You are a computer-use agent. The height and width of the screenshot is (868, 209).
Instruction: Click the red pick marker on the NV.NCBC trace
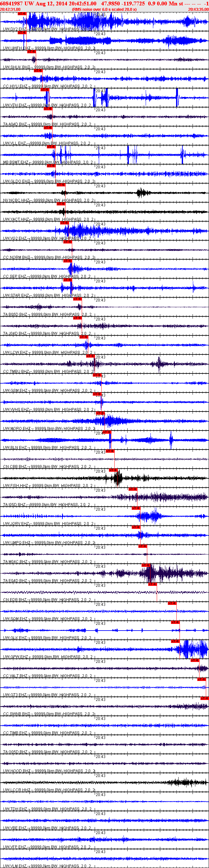click(x=60, y=185)
